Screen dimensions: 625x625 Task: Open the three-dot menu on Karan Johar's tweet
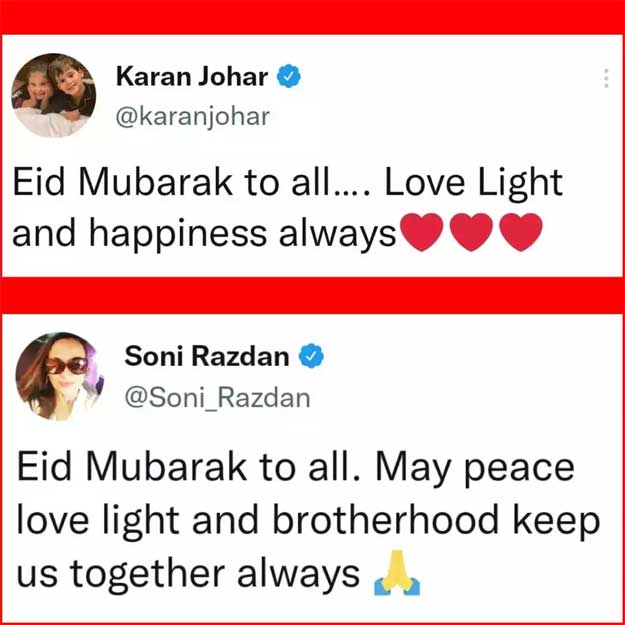(x=606, y=79)
